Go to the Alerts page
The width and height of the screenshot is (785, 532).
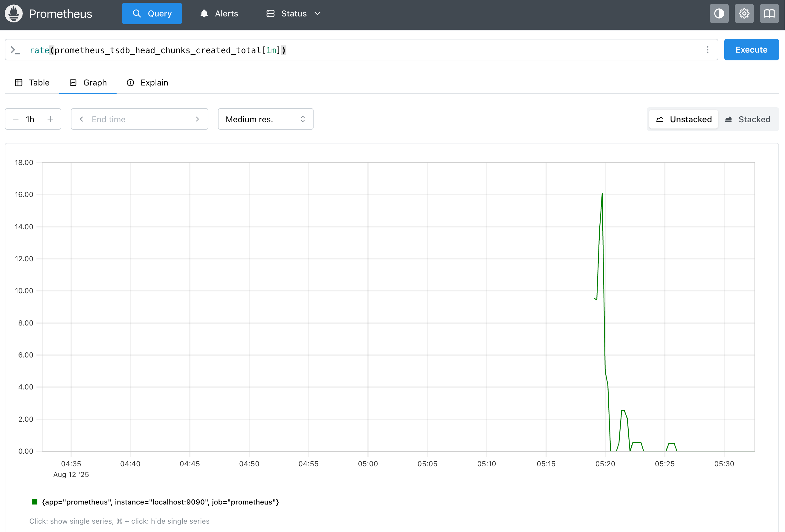[219, 13]
